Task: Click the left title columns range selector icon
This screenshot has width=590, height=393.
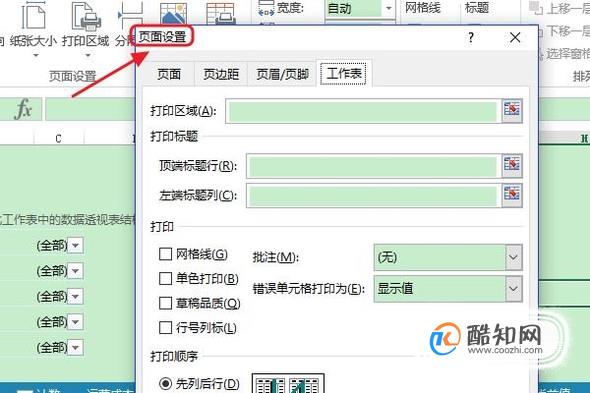Action: (512, 195)
